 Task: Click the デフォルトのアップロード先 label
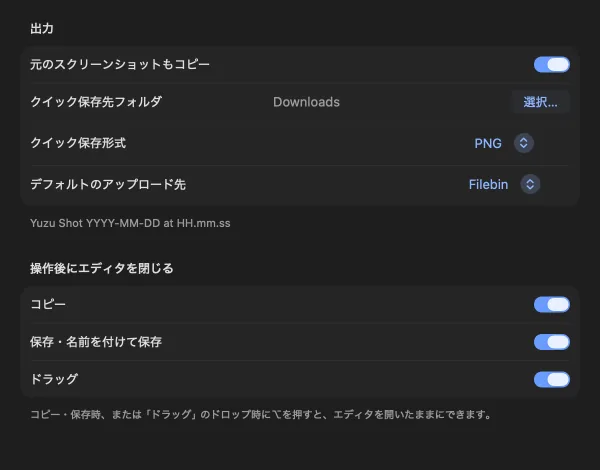(x=108, y=184)
